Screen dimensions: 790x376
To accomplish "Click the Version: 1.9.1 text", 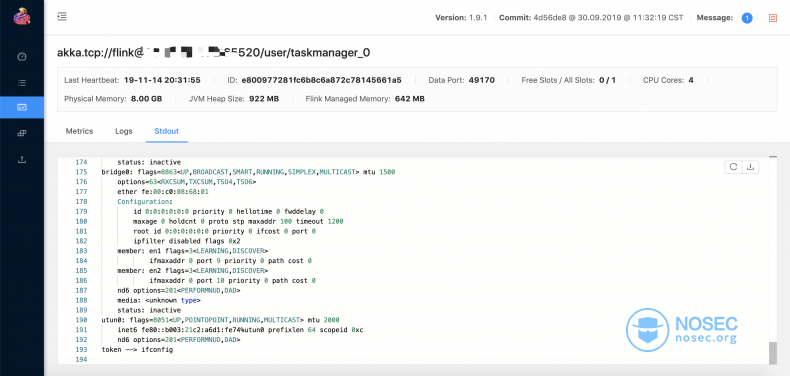I will [461, 18].
